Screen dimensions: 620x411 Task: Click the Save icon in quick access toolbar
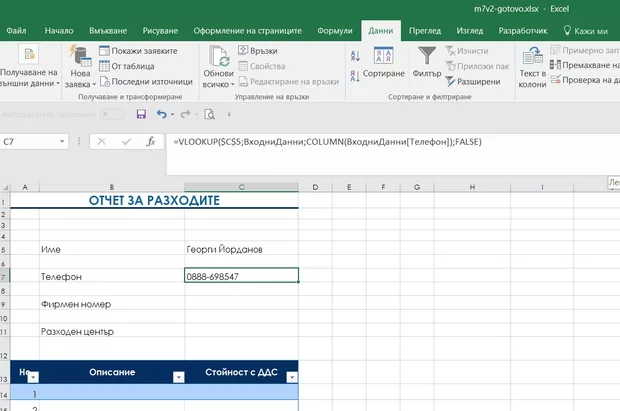[x=141, y=115]
